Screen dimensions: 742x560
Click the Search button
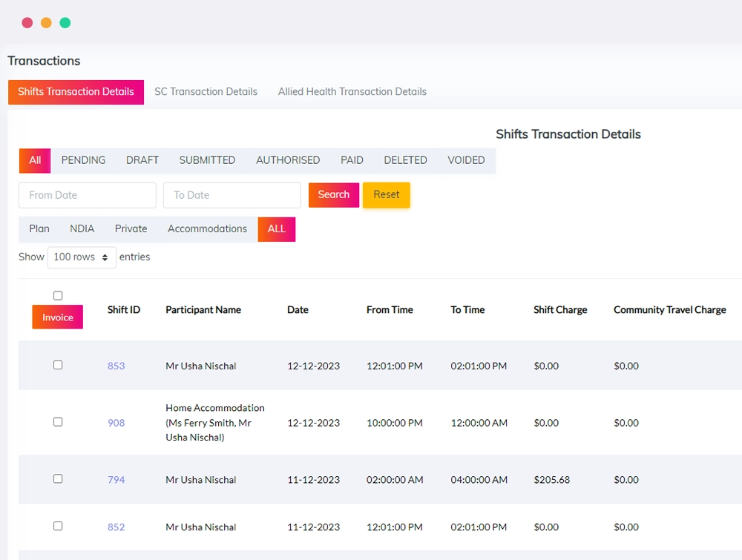pos(334,195)
